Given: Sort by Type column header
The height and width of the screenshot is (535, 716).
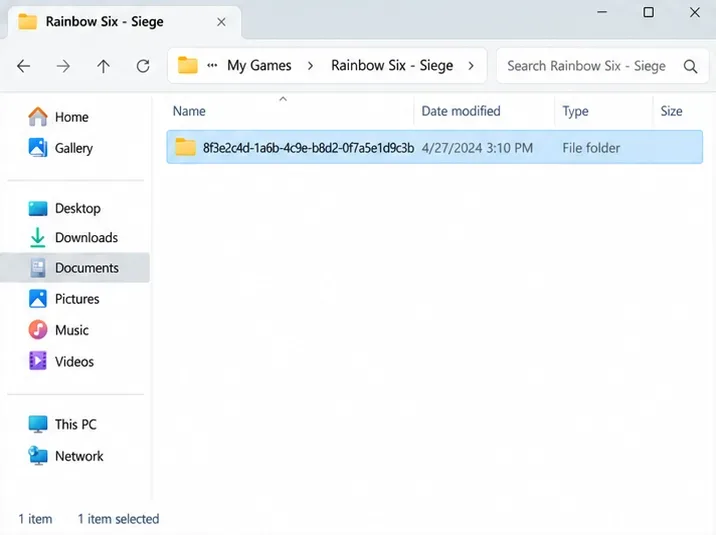Looking at the screenshot, I should point(575,111).
